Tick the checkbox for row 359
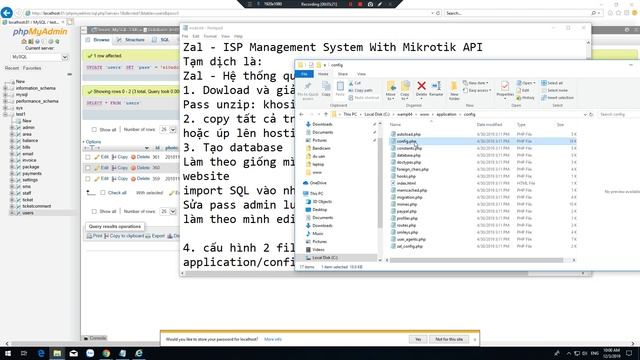This screenshot has height=360, width=640. point(88,179)
